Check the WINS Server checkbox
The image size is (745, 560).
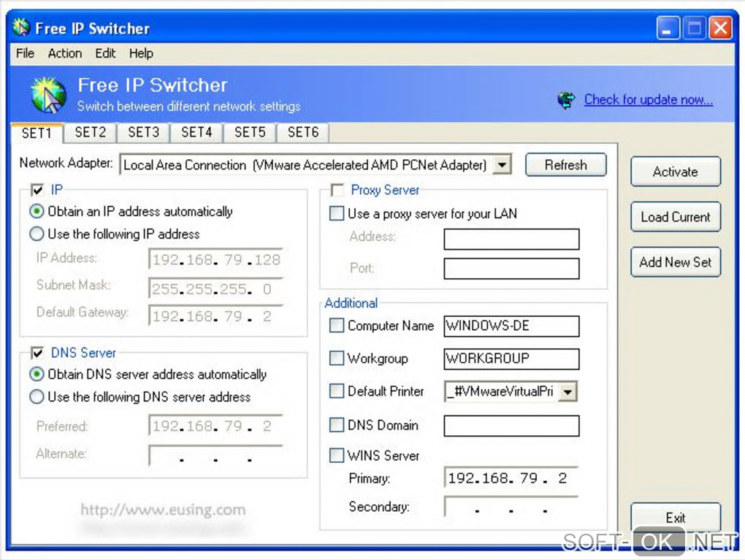coord(337,456)
